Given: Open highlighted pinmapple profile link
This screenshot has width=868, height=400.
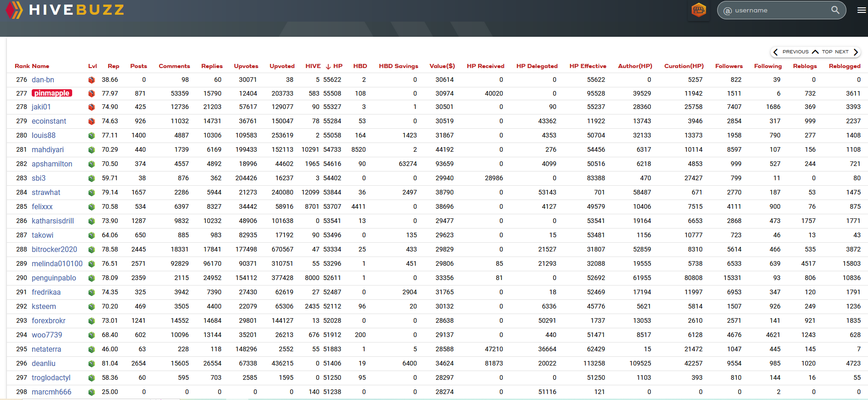Looking at the screenshot, I should [51, 93].
